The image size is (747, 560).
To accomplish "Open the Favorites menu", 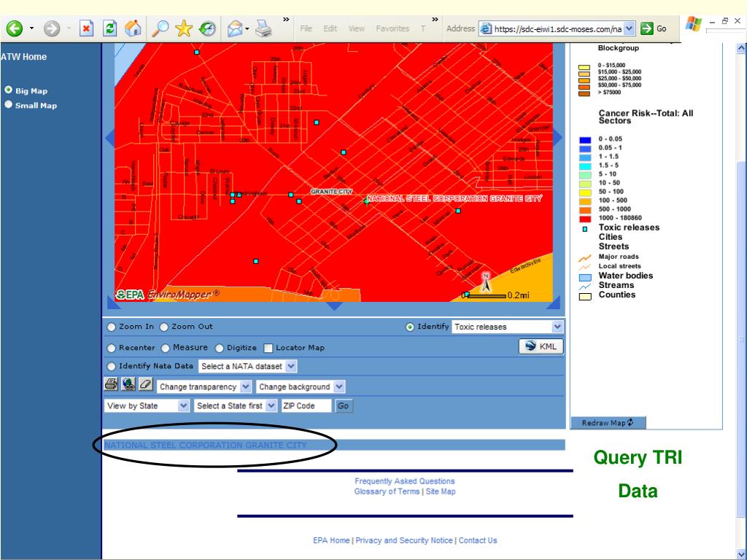I will tap(392, 28).
